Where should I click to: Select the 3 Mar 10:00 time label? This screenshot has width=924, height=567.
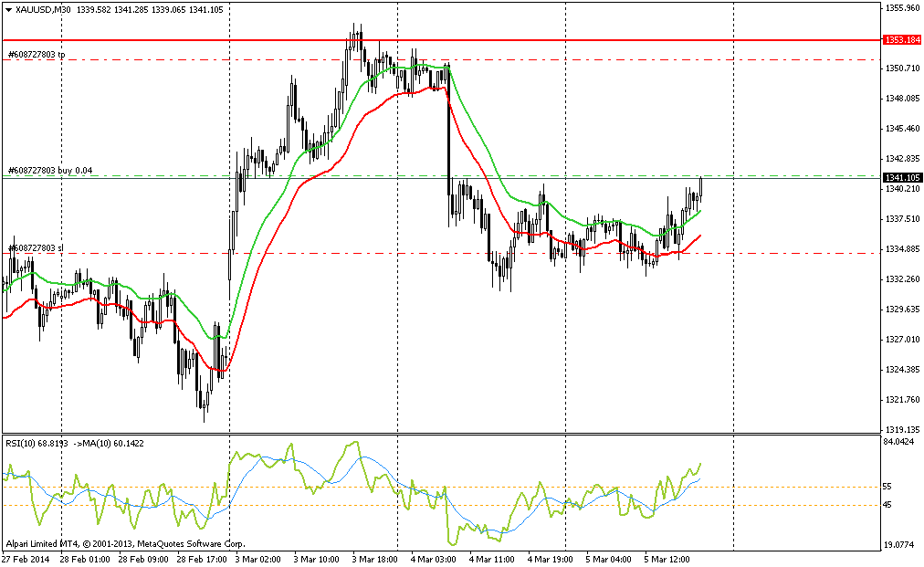317,560
